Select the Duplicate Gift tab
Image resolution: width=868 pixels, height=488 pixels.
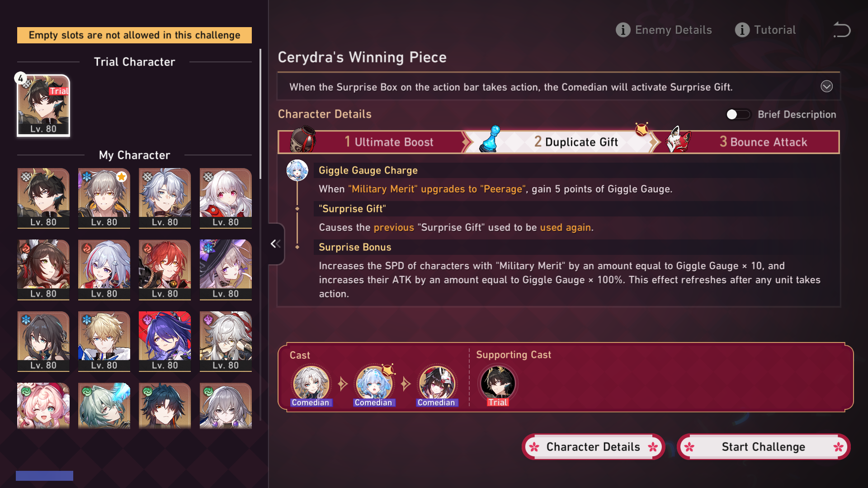click(x=561, y=142)
